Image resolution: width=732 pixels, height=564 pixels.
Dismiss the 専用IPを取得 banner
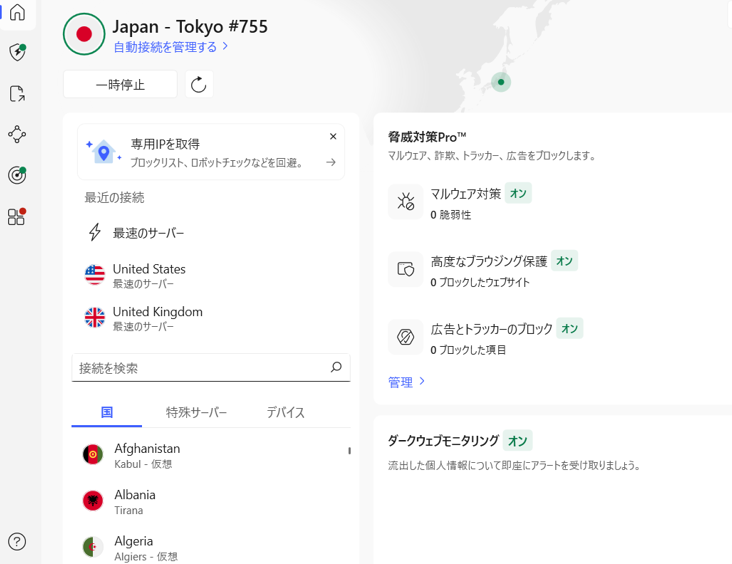tap(333, 137)
